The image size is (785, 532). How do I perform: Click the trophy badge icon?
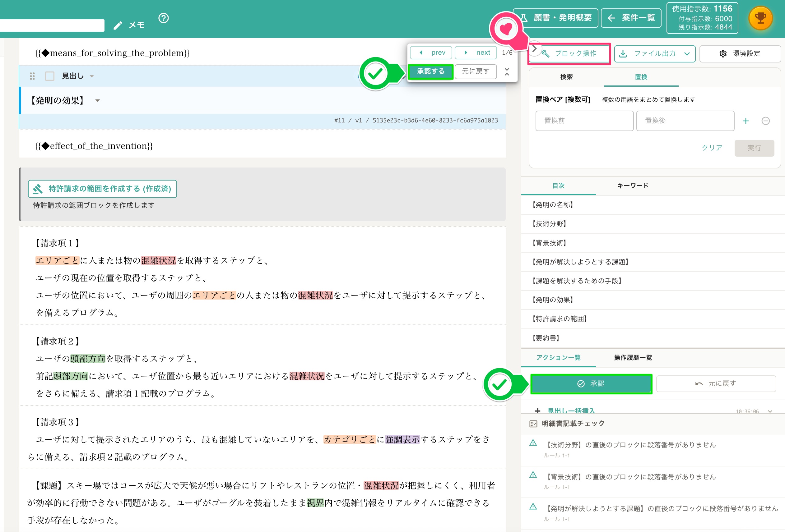click(x=760, y=18)
